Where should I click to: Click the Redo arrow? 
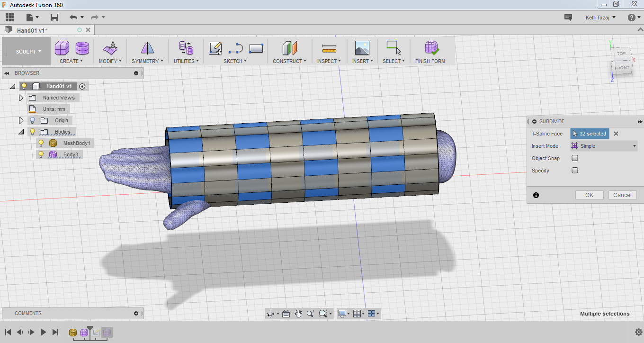click(x=94, y=18)
